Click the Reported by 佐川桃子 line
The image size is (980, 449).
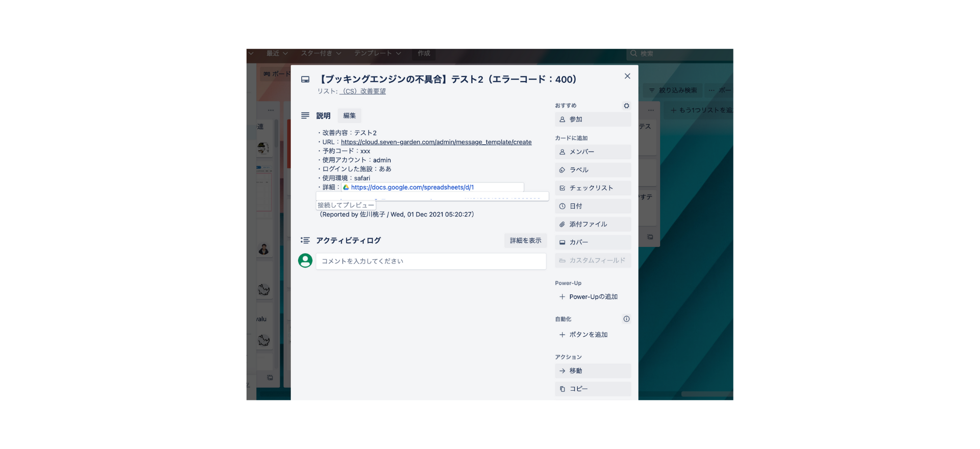pyautogui.click(x=396, y=215)
